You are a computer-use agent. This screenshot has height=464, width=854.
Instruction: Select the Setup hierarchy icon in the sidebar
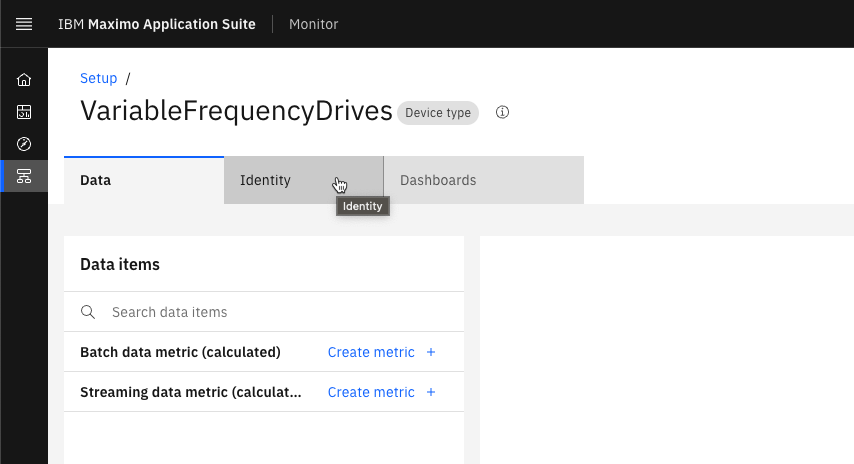(x=24, y=176)
